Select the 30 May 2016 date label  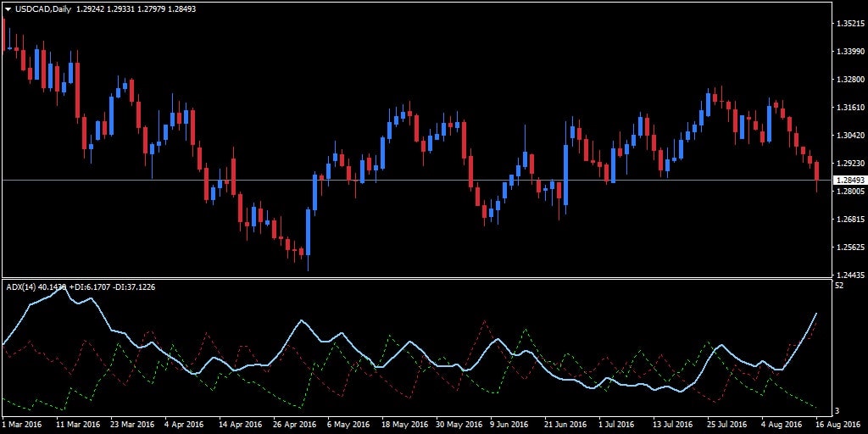tap(458, 425)
